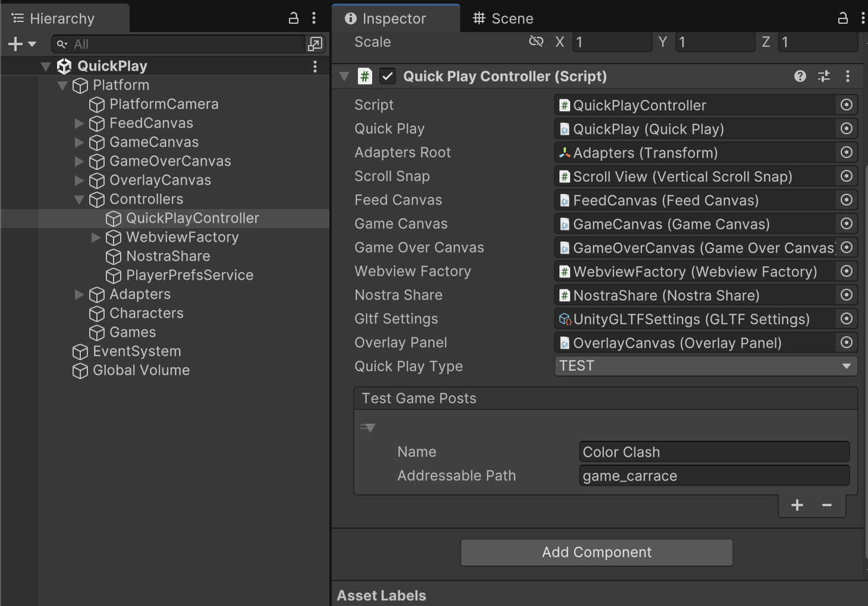
Task: Open the create object plus menu in Hierarchy
Action: [x=21, y=44]
